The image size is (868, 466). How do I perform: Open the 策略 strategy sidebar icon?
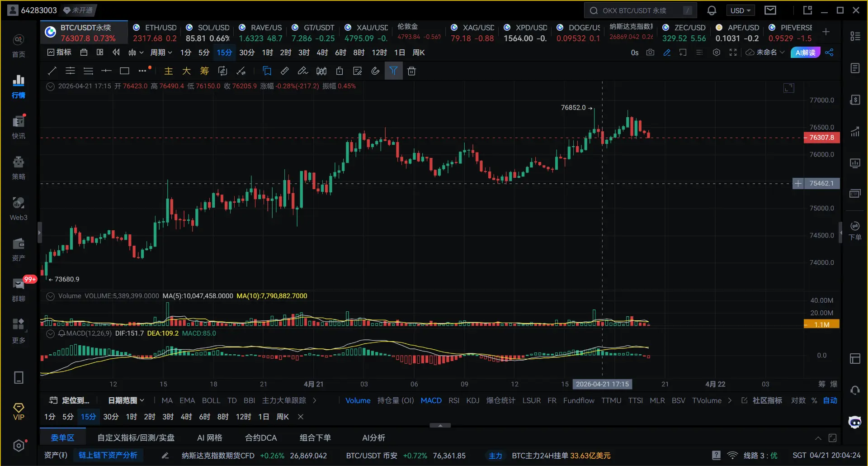pyautogui.click(x=19, y=168)
